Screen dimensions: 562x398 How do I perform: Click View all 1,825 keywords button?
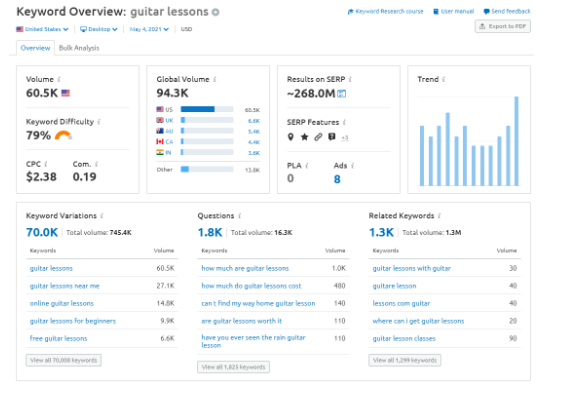(233, 367)
